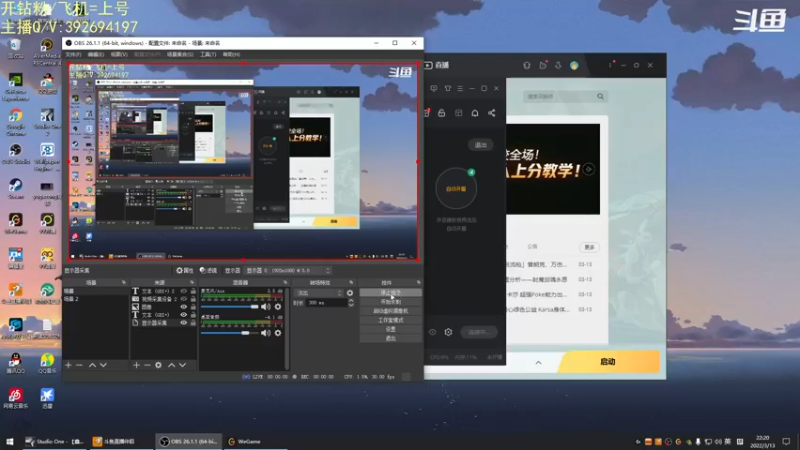Open the 滤镜 filters button

[208, 270]
